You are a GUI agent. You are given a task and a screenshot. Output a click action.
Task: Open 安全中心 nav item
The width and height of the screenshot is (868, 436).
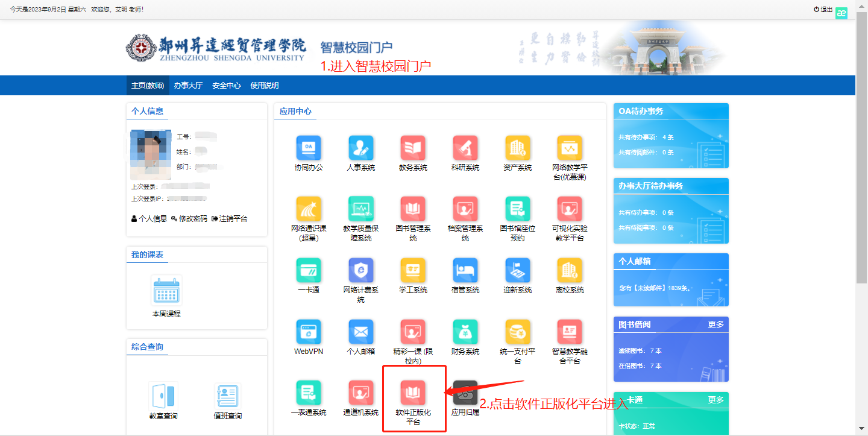click(x=227, y=86)
